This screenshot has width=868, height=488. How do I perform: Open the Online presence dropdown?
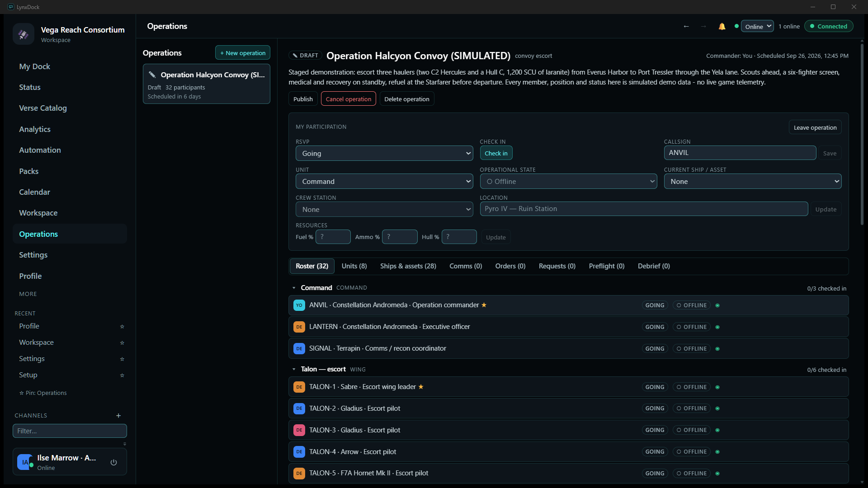click(757, 27)
